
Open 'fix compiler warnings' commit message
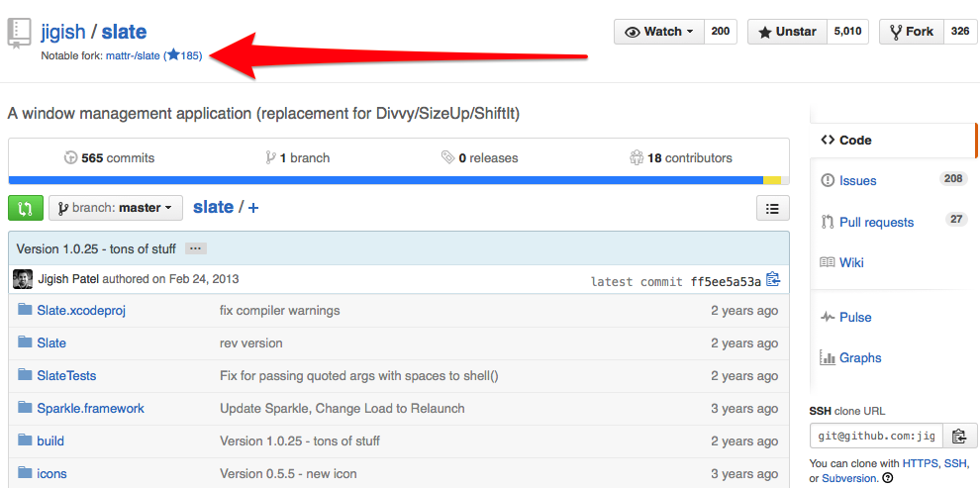coord(280,310)
